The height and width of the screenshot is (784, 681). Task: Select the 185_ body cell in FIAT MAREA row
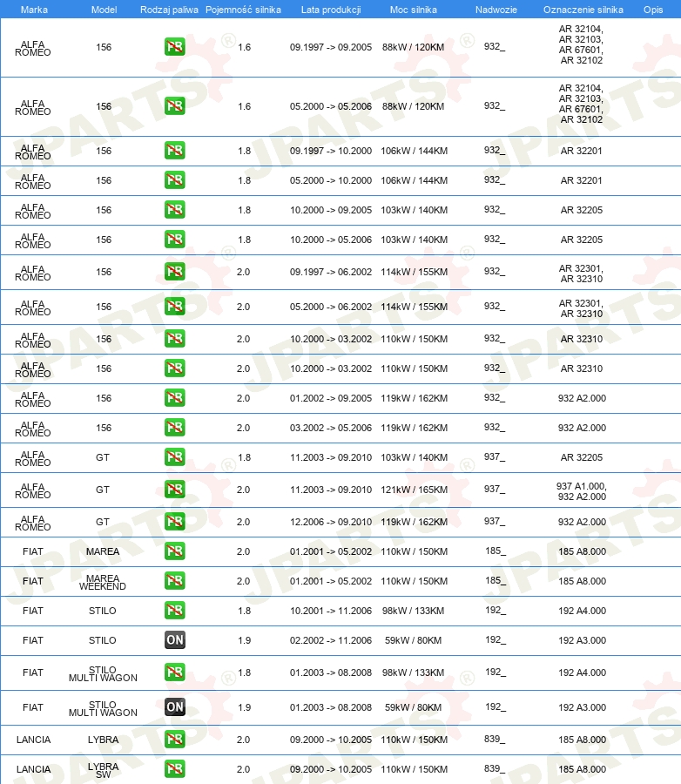496,551
